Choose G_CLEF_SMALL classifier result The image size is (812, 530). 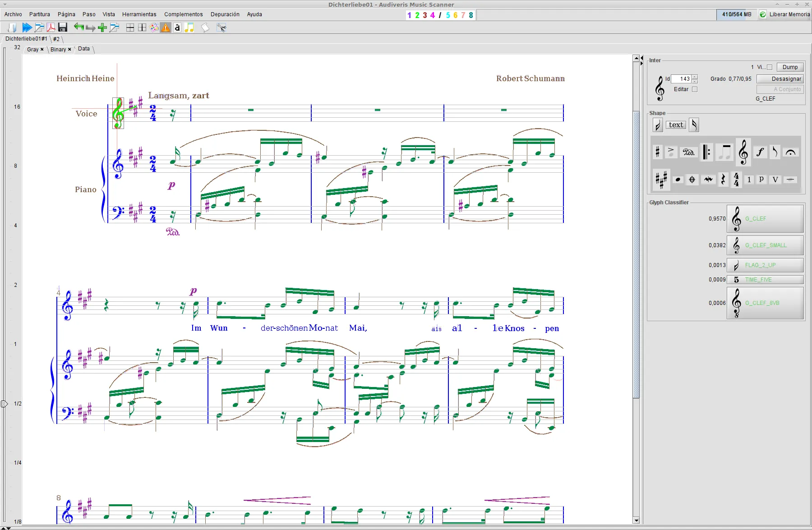[x=765, y=245]
